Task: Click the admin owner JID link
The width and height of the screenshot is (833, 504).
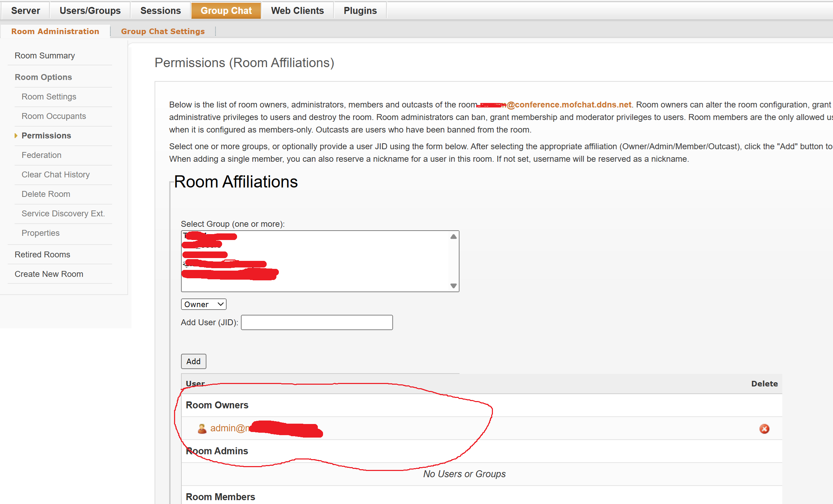Action: 266,428
